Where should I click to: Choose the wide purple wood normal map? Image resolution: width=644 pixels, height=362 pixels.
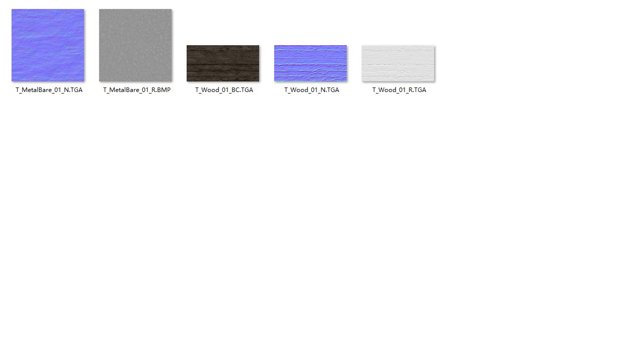[310, 63]
